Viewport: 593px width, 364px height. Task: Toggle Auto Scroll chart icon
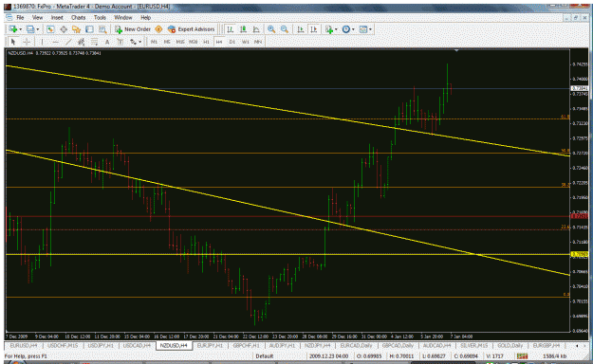point(301,29)
